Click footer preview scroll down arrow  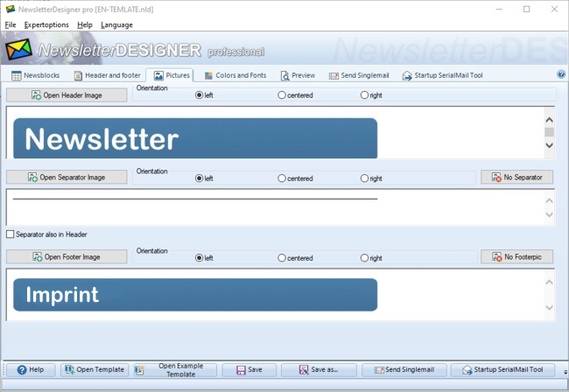pos(550,307)
